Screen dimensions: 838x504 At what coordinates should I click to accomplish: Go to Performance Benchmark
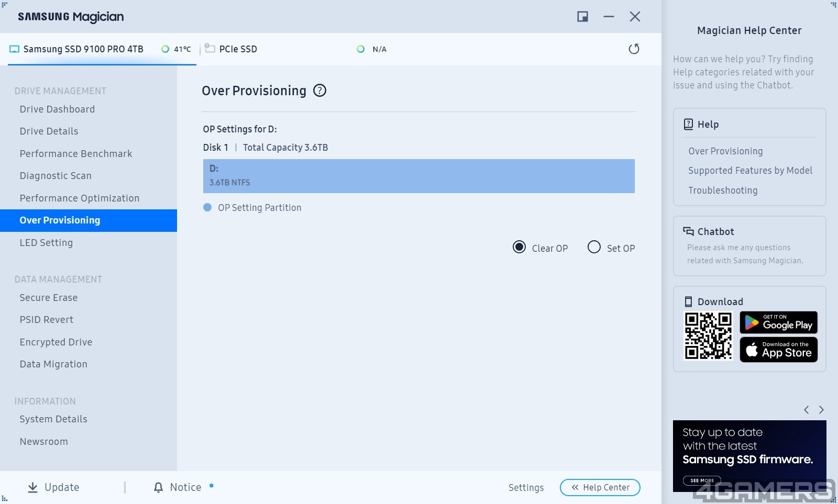(76, 154)
